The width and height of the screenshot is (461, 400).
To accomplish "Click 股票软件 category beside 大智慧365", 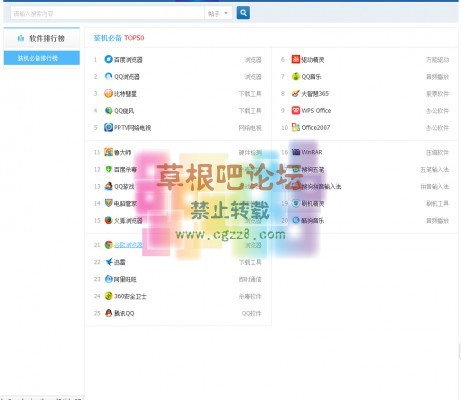I will pos(437,94).
